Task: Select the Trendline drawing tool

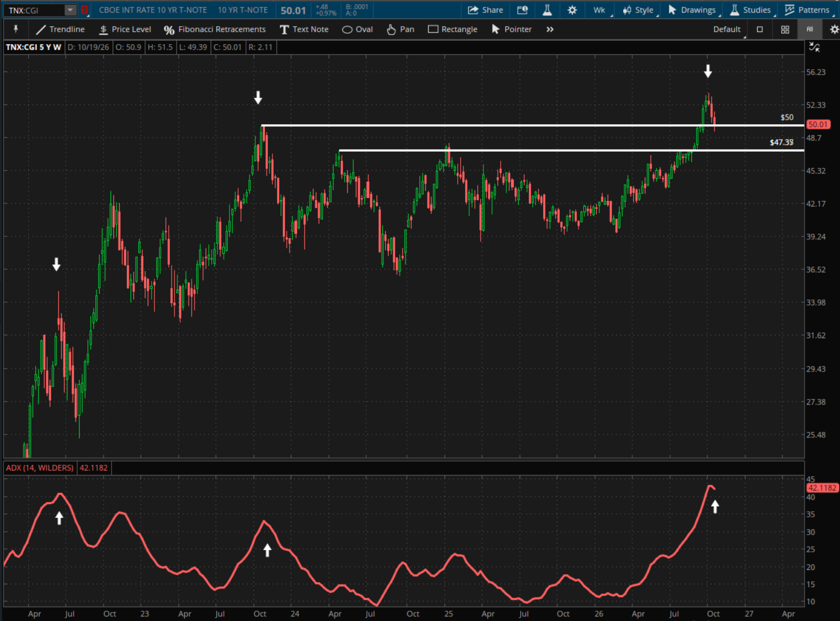Action: [60, 29]
